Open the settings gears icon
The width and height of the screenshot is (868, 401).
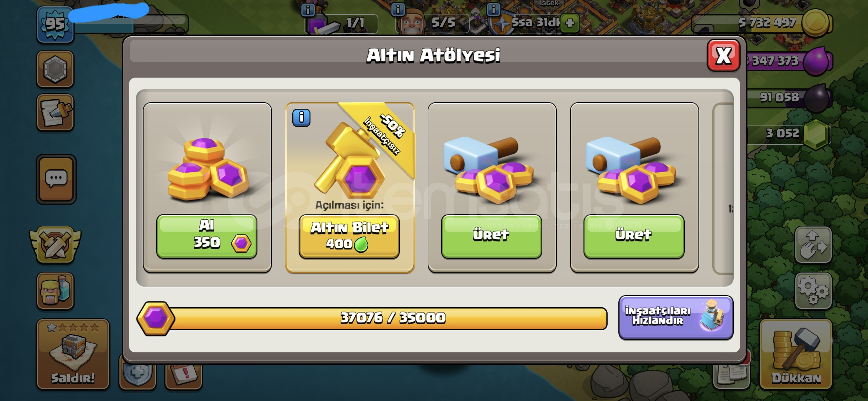coord(813,291)
